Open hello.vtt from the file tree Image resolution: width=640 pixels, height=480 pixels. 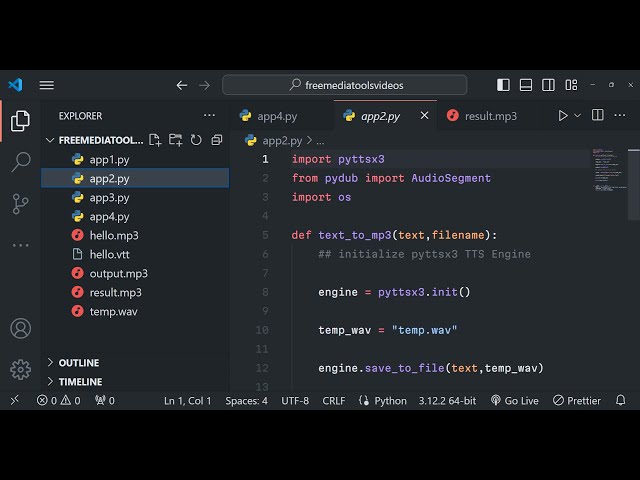point(109,254)
